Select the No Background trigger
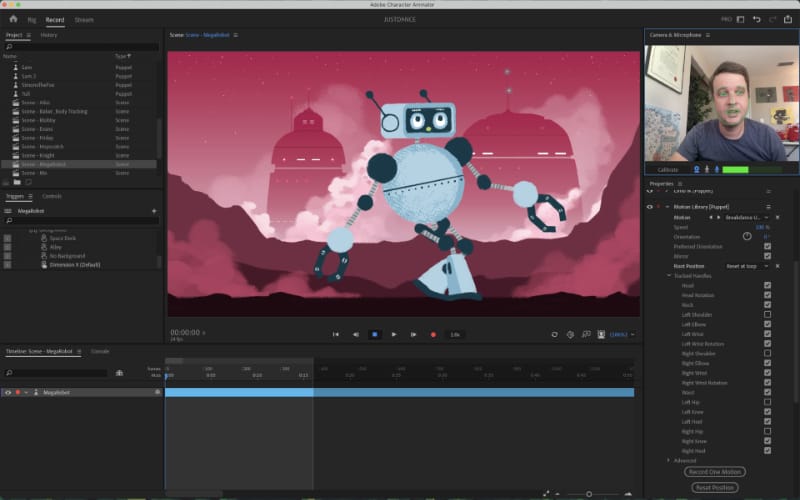The width and height of the screenshot is (800, 500). (x=67, y=256)
